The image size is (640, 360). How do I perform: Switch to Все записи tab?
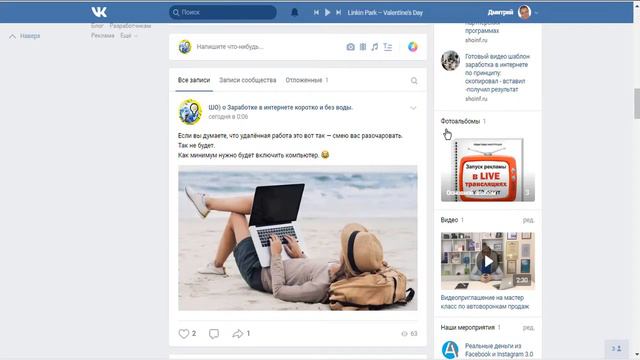tap(194, 80)
